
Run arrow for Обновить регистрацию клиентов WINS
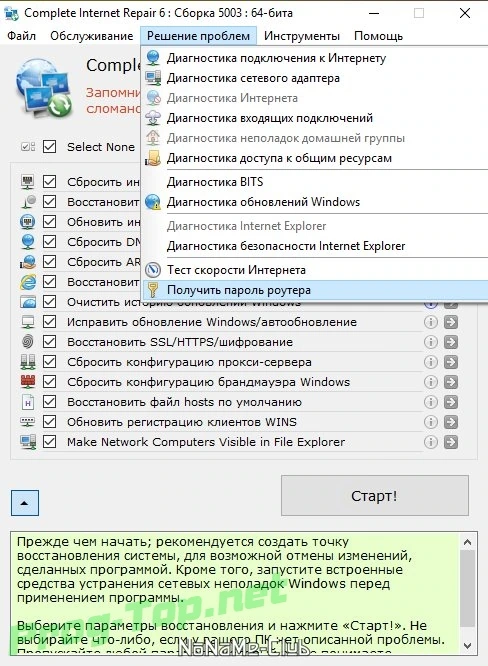[x=451, y=422]
